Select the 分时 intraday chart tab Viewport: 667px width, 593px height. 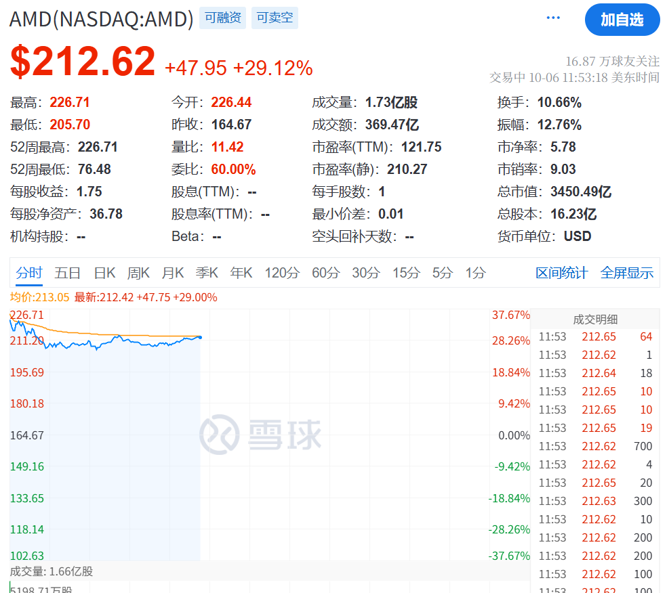[x=29, y=273]
